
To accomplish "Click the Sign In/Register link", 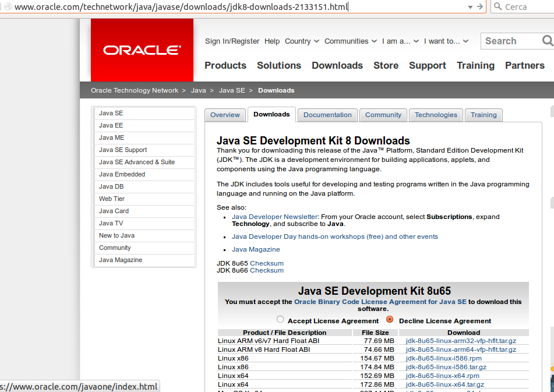I will 232,41.
